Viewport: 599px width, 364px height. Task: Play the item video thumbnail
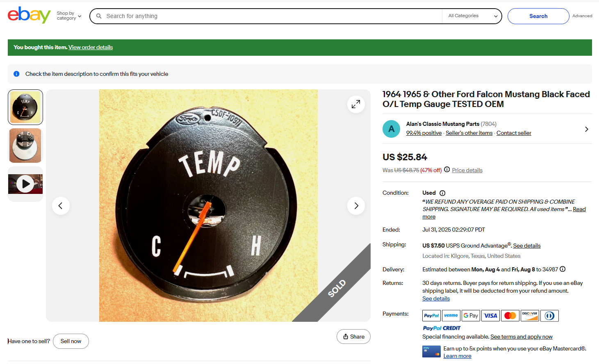tap(25, 184)
